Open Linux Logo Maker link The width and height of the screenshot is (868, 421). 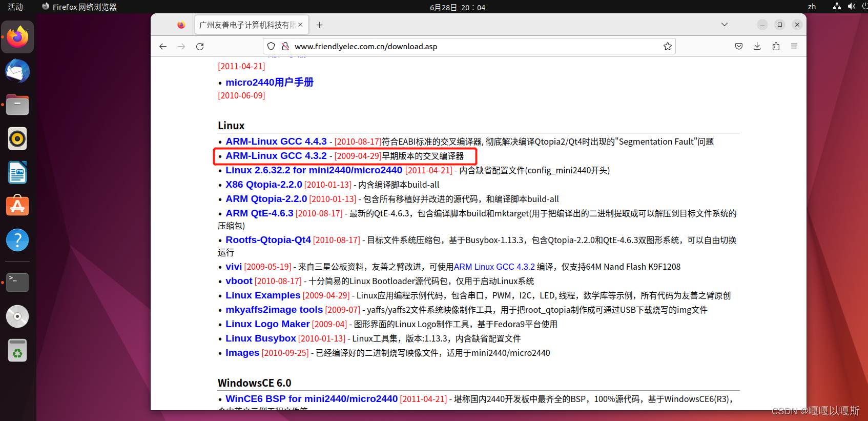click(x=267, y=324)
